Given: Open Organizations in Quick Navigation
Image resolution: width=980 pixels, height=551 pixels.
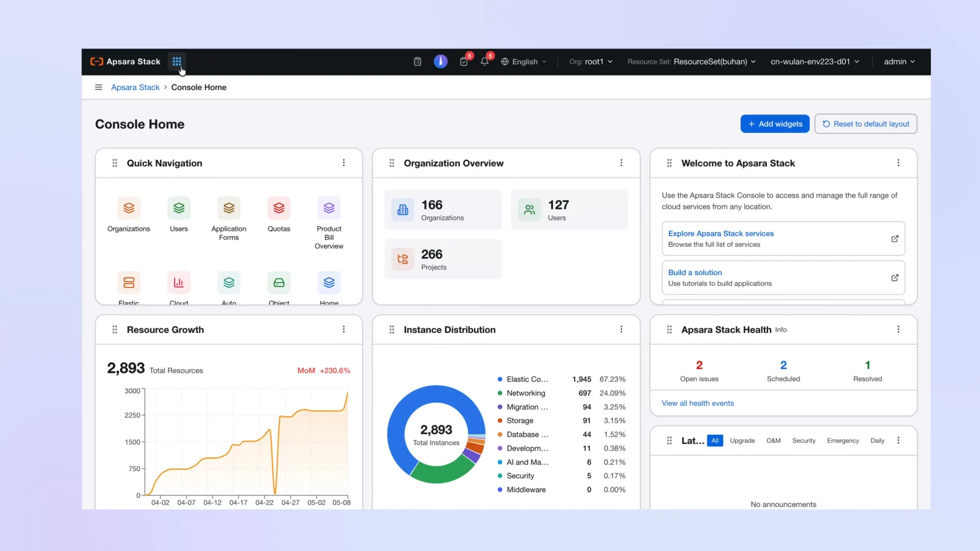Looking at the screenshot, I should [x=129, y=214].
